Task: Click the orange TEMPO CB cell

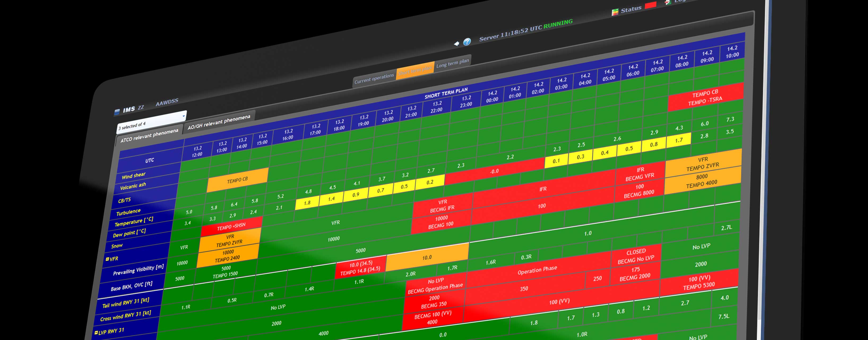Action: point(237,180)
